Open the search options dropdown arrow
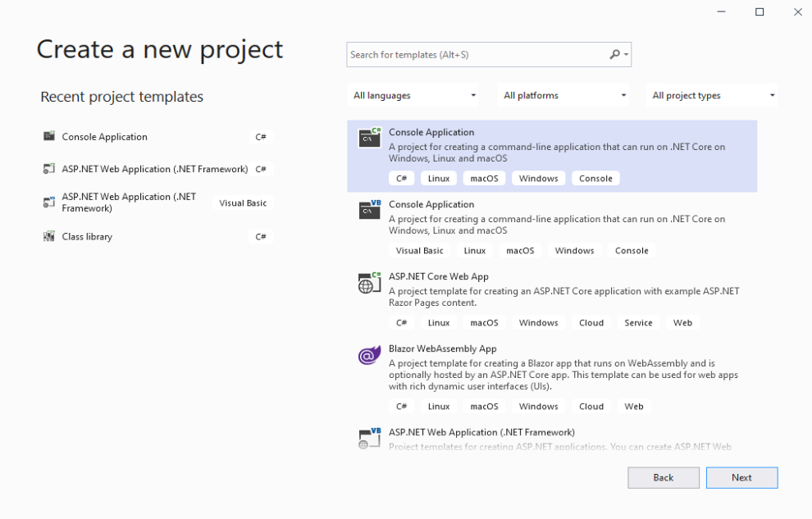The height and width of the screenshot is (519, 812). point(627,54)
